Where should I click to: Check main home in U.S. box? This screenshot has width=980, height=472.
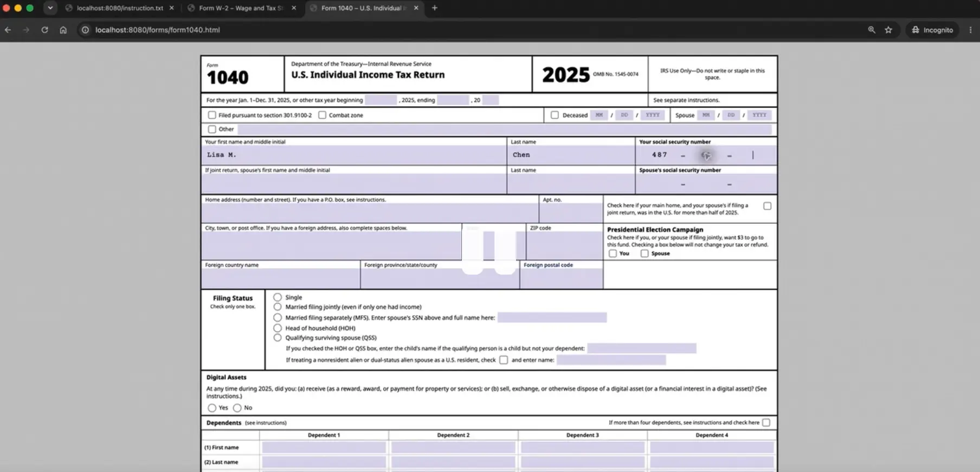767,206
